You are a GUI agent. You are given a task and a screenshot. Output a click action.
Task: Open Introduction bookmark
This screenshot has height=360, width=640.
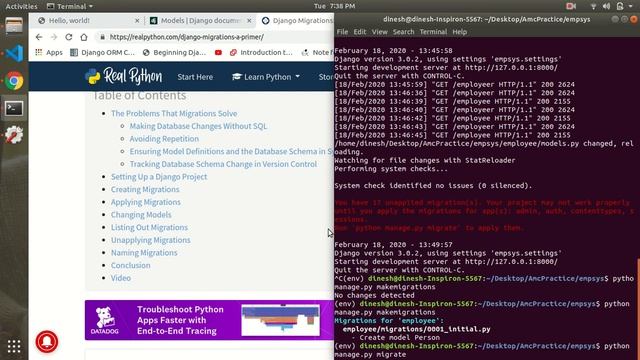[261, 52]
